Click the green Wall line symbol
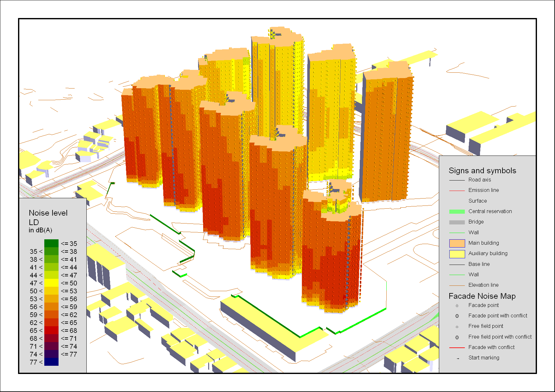 [x=457, y=233]
